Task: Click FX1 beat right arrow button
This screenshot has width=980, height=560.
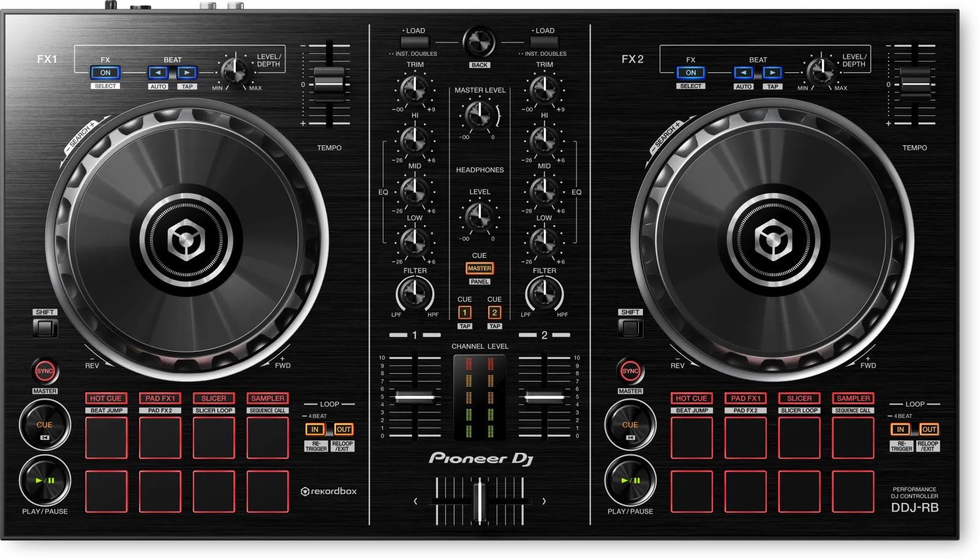Action: [x=187, y=72]
